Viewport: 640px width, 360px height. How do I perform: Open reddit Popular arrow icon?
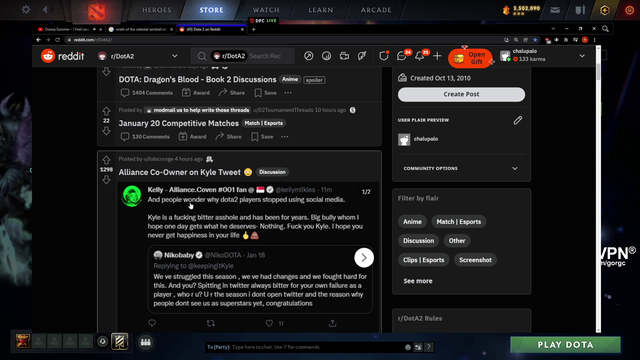(x=309, y=56)
